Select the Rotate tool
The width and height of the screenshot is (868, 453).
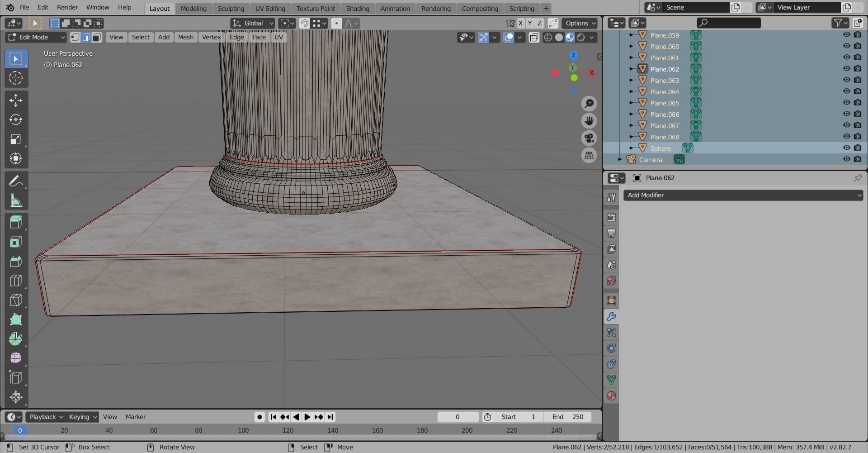coord(16,119)
